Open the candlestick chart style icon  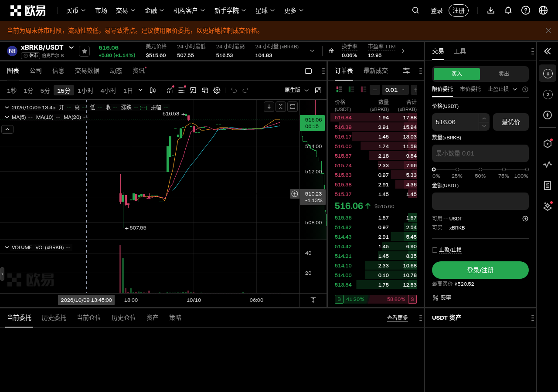click(153, 90)
